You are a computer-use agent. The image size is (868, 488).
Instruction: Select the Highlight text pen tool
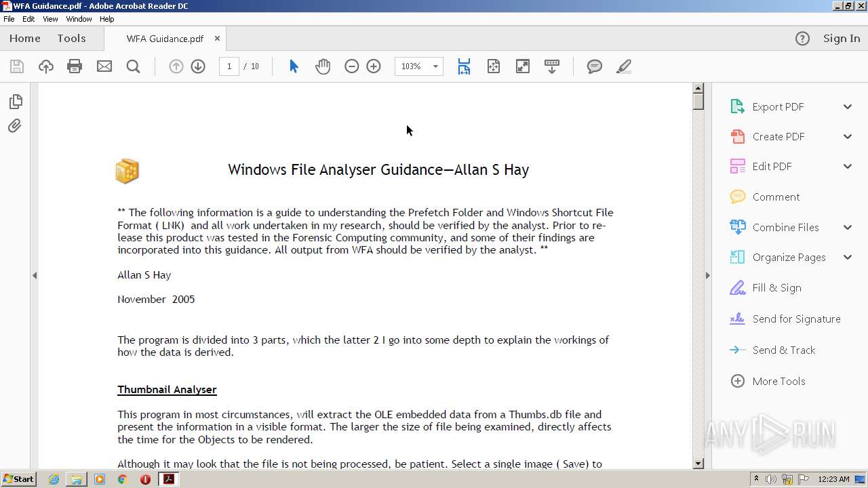[624, 66]
